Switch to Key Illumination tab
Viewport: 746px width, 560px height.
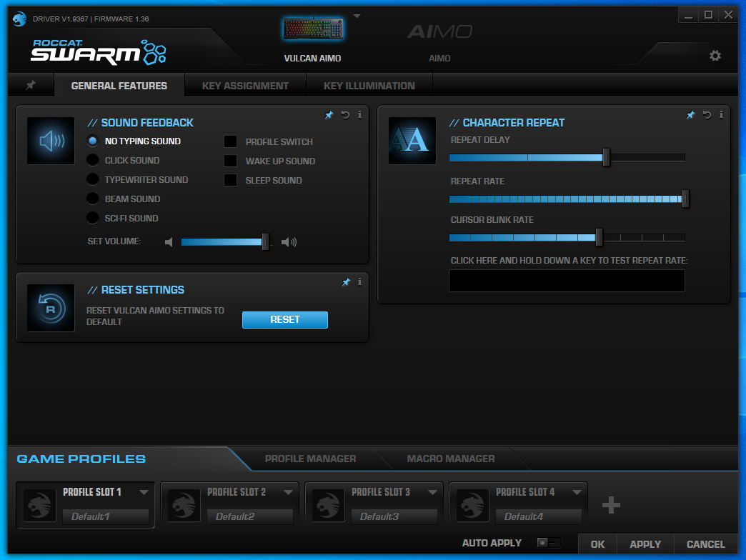369,86
